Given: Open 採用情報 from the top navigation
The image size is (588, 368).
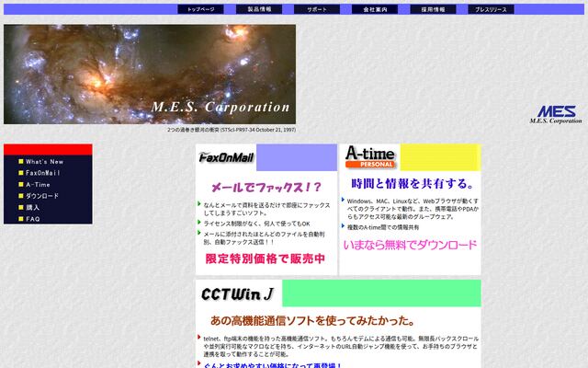Looking at the screenshot, I should pos(433,9).
